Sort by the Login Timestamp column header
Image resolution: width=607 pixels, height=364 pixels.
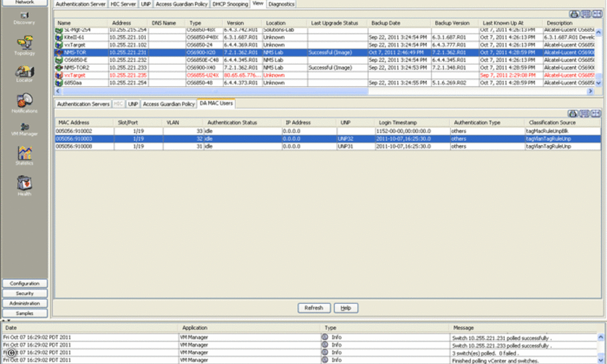[x=412, y=122]
